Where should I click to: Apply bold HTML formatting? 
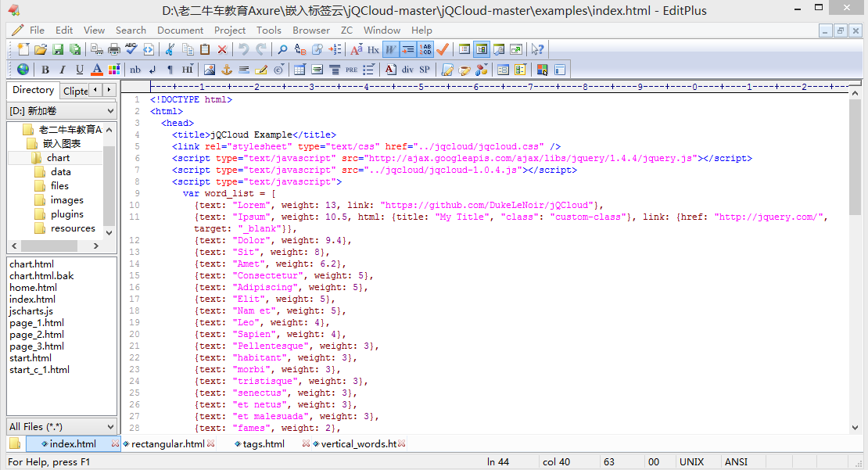click(x=45, y=69)
